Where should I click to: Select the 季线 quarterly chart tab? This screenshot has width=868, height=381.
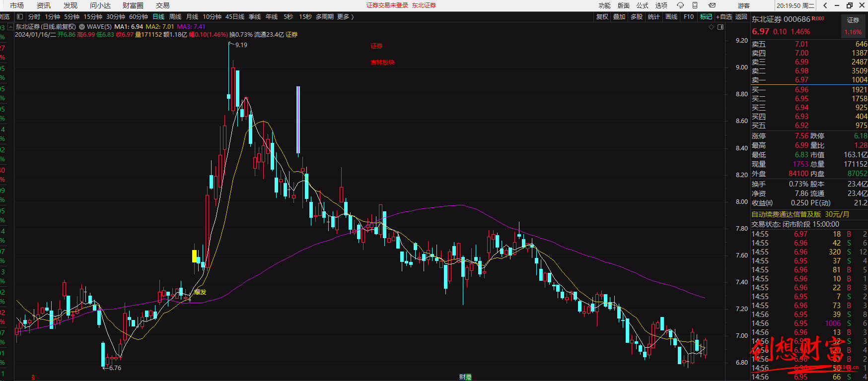tap(255, 17)
